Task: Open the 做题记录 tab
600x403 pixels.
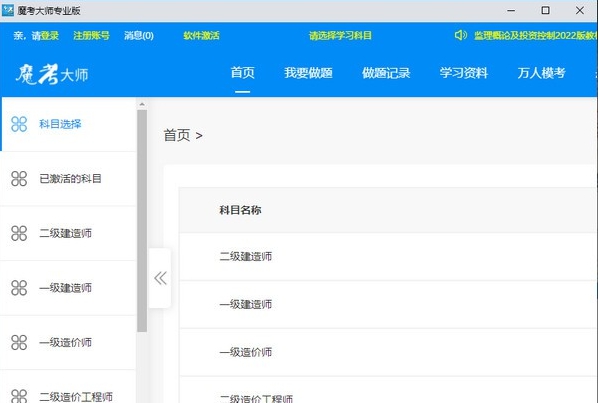Action: pos(386,73)
